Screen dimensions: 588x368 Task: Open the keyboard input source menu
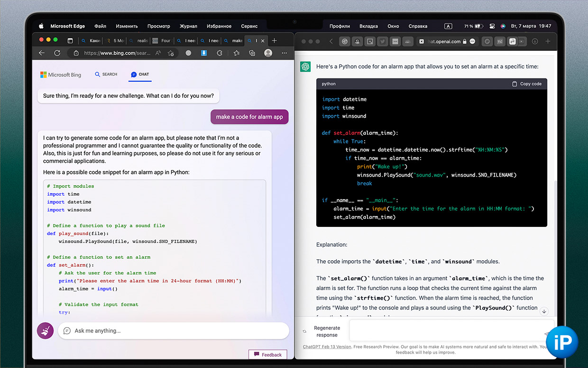point(448,26)
